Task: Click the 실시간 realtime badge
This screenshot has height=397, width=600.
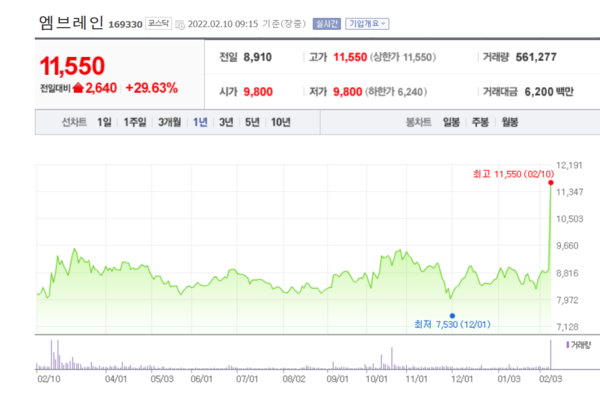Action: (326, 24)
